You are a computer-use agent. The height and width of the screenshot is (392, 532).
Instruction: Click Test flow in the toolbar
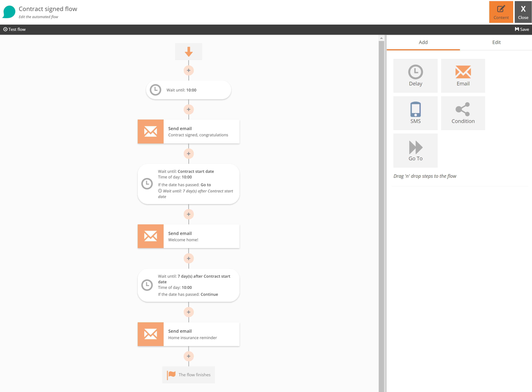(x=14, y=29)
